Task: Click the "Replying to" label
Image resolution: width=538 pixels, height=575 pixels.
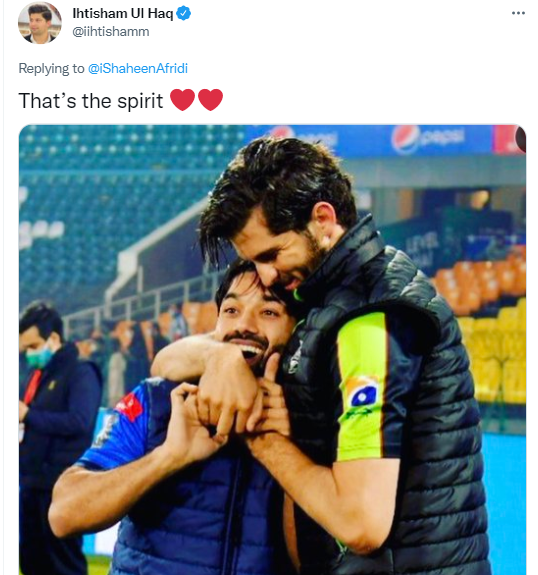Action: coord(51,69)
